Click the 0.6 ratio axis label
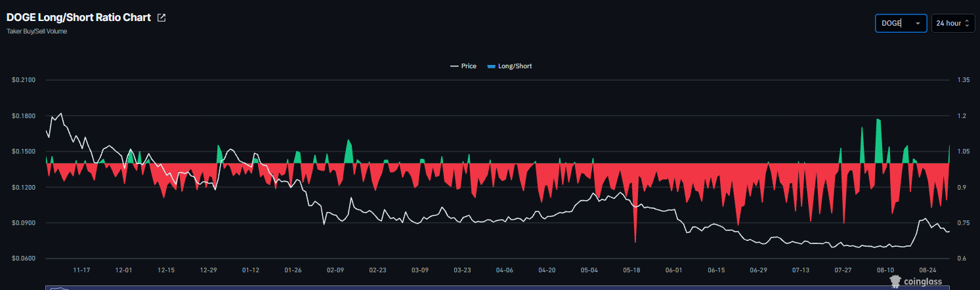Screen dimensions: 980x290 (962, 259)
